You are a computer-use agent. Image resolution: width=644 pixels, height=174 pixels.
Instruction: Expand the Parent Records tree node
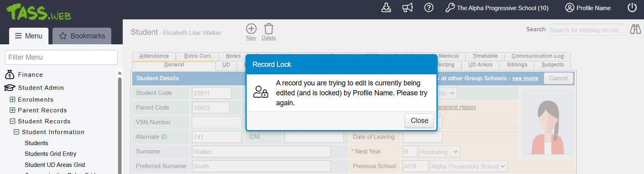[13, 110]
